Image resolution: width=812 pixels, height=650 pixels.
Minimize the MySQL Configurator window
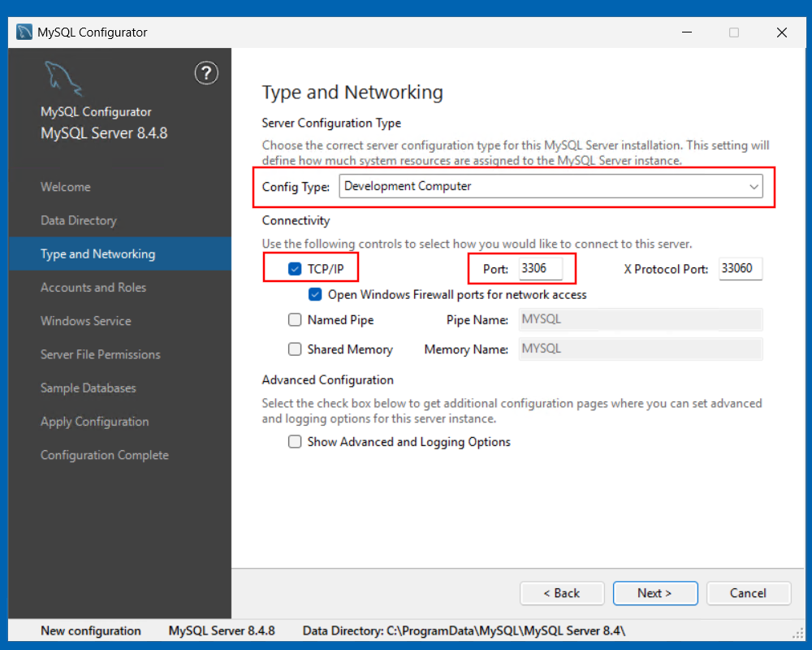[x=687, y=32]
